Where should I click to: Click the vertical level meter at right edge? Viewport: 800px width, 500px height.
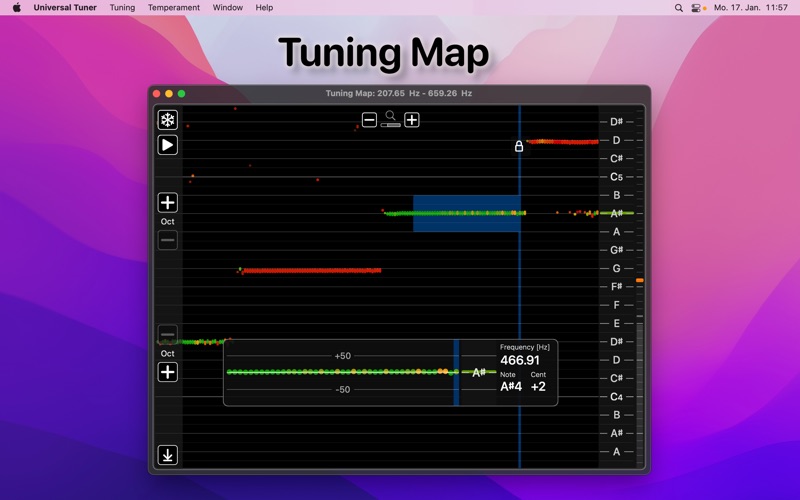639,287
